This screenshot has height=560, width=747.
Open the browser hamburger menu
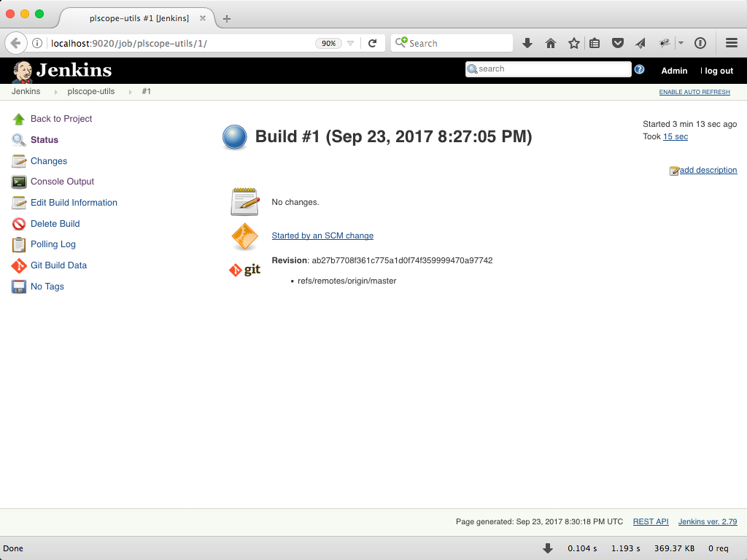tap(732, 43)
